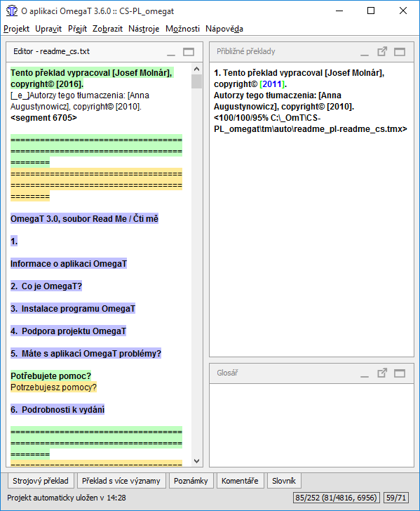Select segment "4. Podpora projektu OmegaT"

(x=68, y=331)
